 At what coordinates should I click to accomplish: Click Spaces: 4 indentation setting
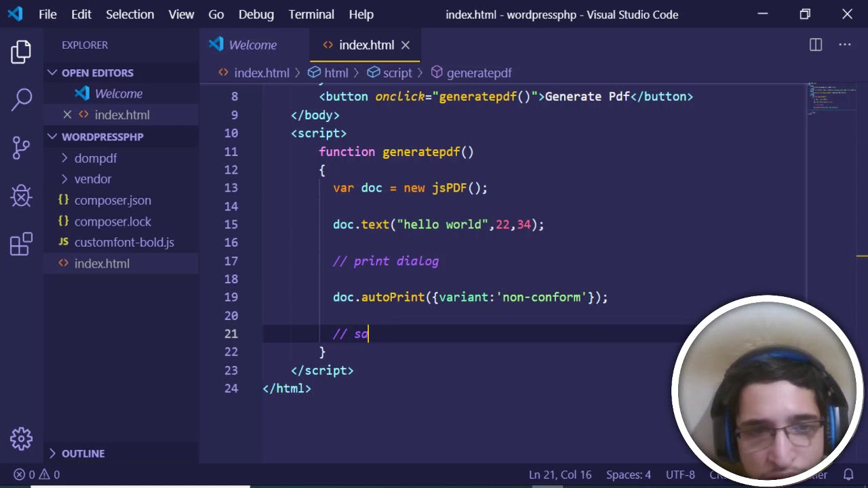click(x=628, y=474)
